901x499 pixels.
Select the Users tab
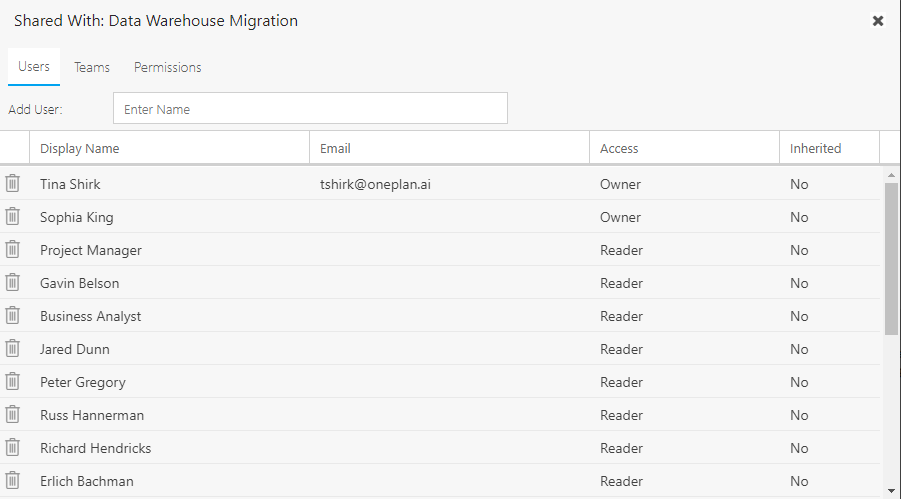34,67
